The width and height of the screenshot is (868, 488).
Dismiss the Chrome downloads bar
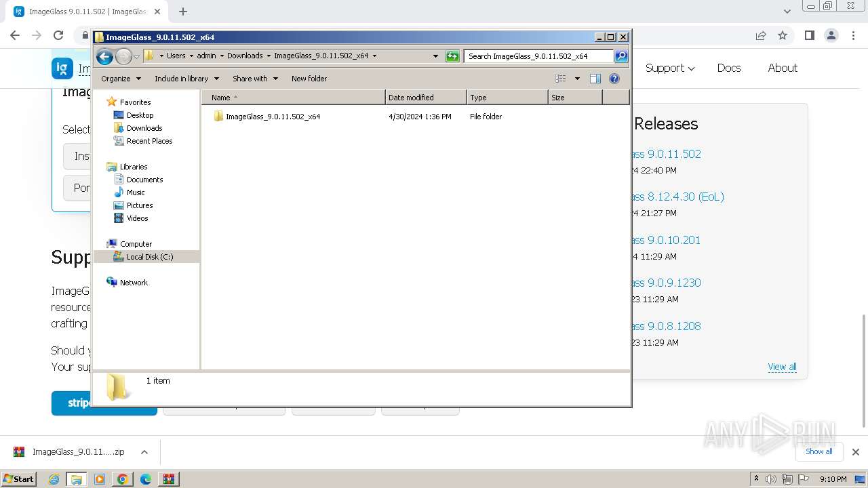[855, 452]
